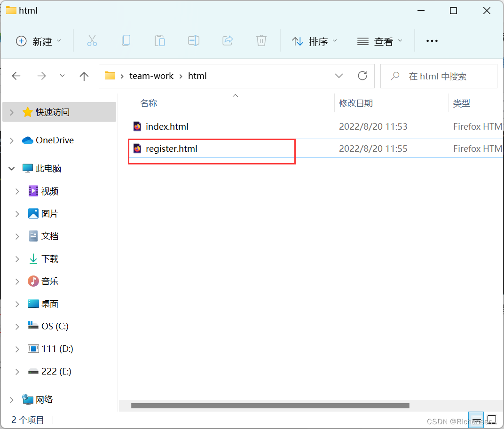The width and height of the screenshot is (504, 429).
Task: Switch to large icons view in status bar
Action: 492,420
